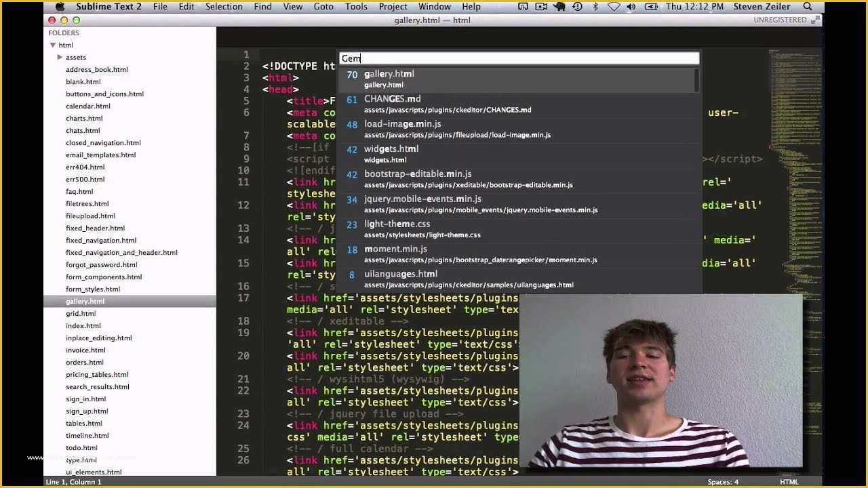Screen dimensions: 868x488
Task: Open faq.html from sidebar
Action: 79,192
